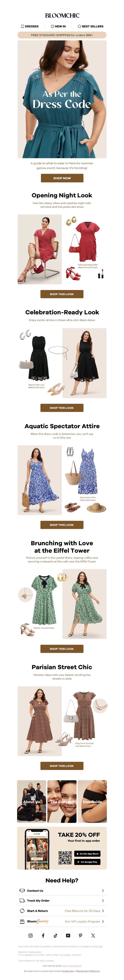Image resolution: width=124 pixels, height=980 pixels.
Task: Go to the NEW IN navigation item
Action: click(x=58, y=26)
